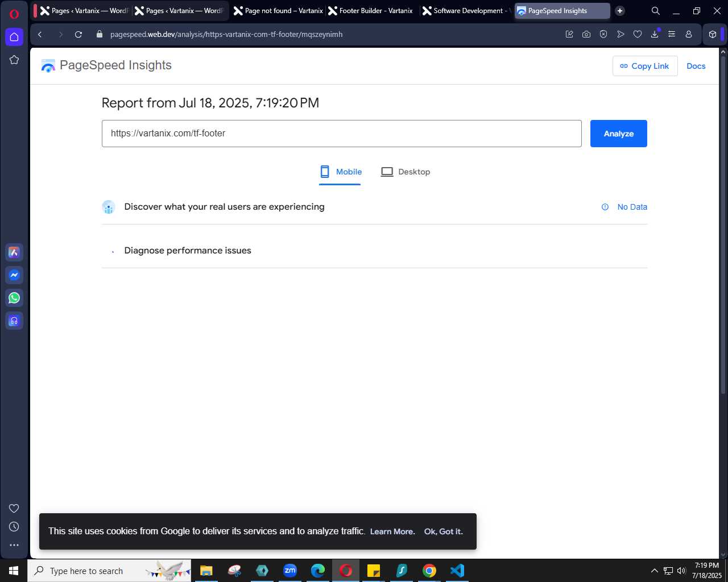728x582 pixels.
Task: Open the pinboard edit icon in address bar
Action: (569, 34)
